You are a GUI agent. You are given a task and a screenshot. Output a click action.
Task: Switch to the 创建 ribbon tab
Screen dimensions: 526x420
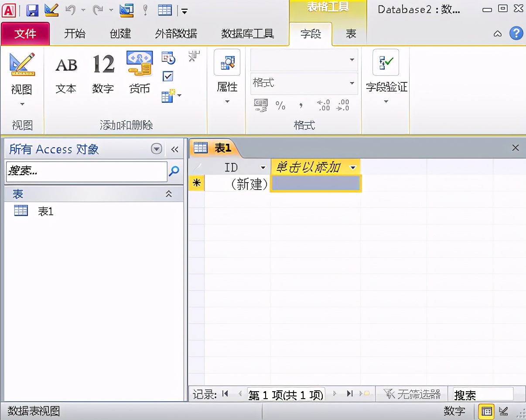(120, 34)
